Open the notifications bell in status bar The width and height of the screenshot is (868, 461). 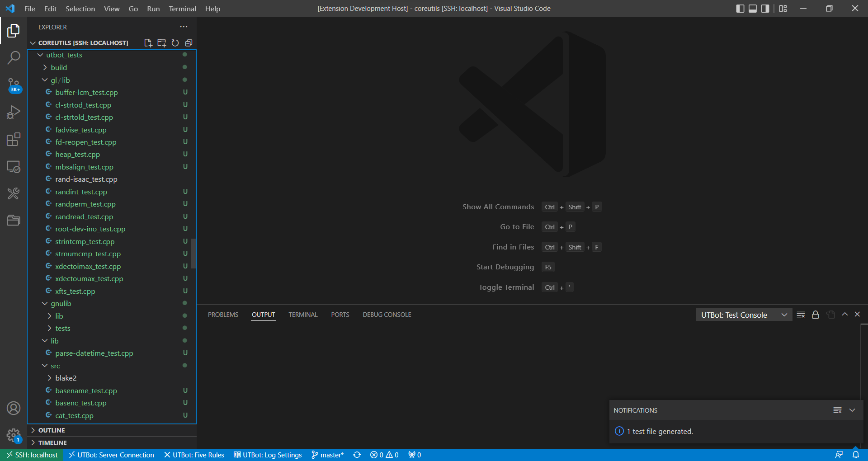point(856,455)
